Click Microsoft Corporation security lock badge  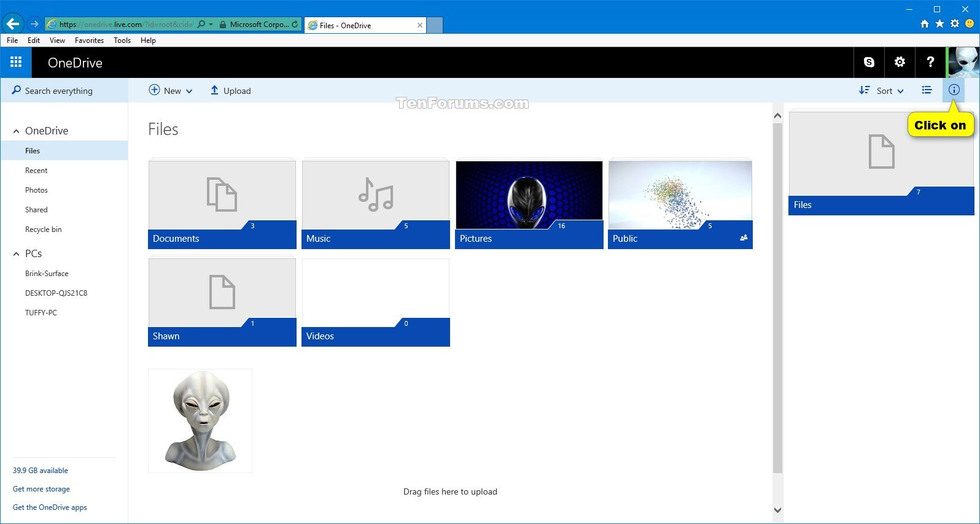pyautogui.click(x=254, y=25)
